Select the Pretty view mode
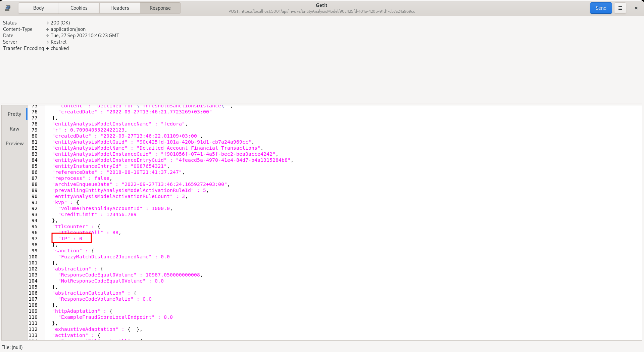Image resolution: width=644 pixels, height=352 pixels. [14, 114]
